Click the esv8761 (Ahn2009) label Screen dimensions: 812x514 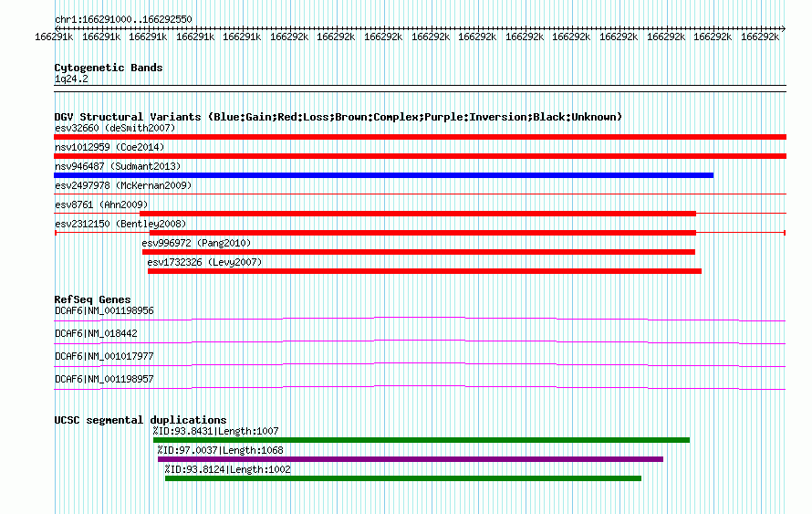pyautogui.click(x=101, y=205)
